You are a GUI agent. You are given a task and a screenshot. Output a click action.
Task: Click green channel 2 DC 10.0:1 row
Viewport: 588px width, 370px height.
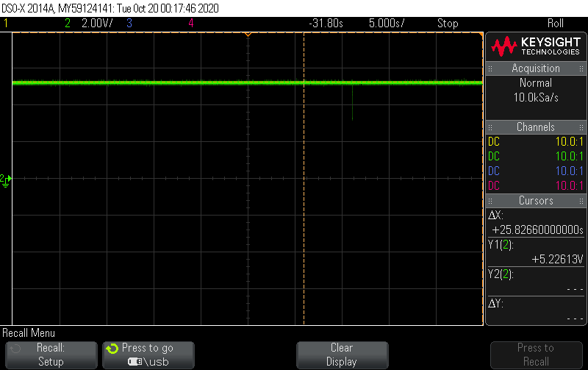(536, 156)
